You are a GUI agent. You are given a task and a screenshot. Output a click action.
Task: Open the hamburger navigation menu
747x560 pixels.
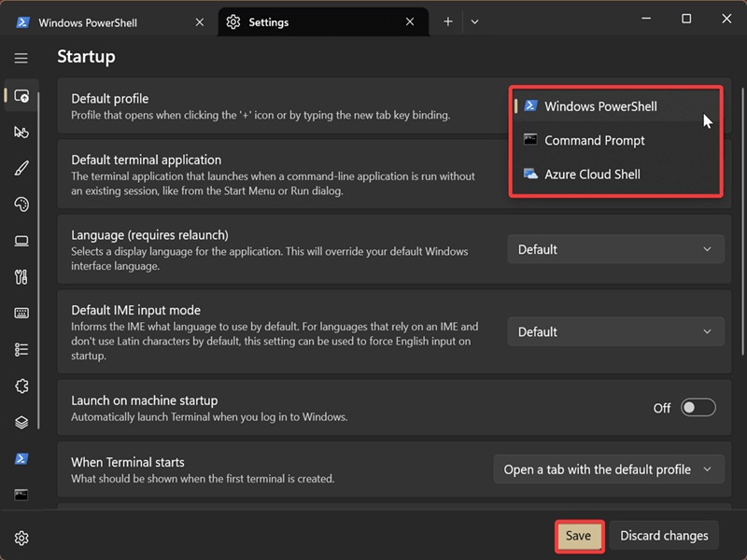coord(21,58)
